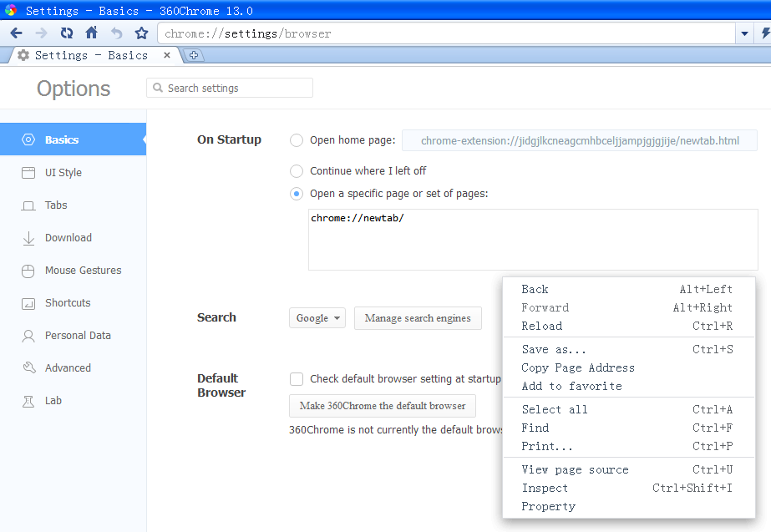This screenshot has width=771, height=532.
Task: Click the gear icon on Settings tab
Action: (x=23, y=55)
